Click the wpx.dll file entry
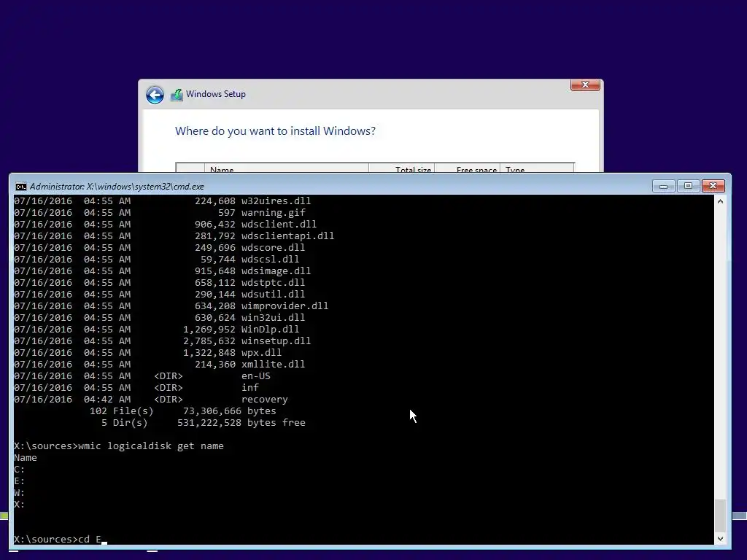The height and width of the screenshot is (560, 747). pyautogui.click(x=147, y=353)
